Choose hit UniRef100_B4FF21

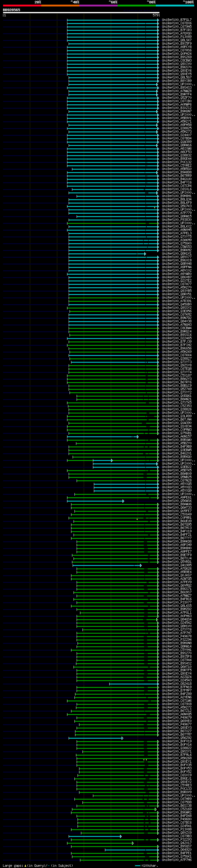[176, 535]
